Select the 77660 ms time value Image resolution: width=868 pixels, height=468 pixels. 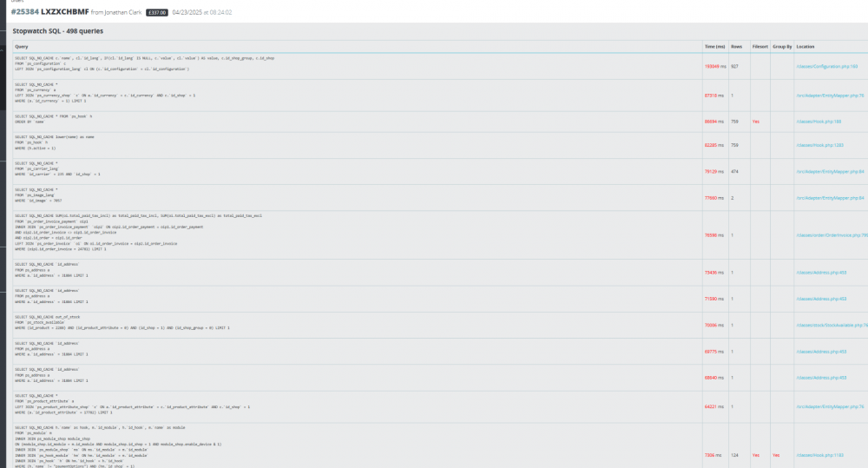pos(714,198)
